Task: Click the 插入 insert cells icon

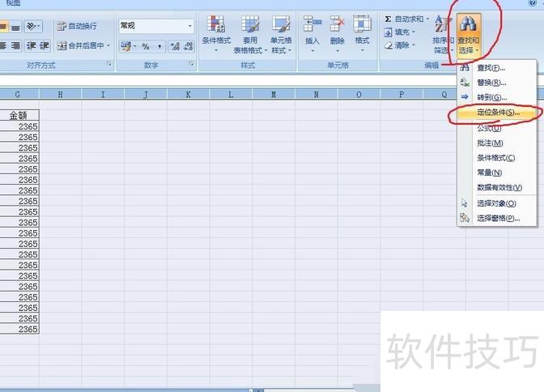Action: pos(312,24)
